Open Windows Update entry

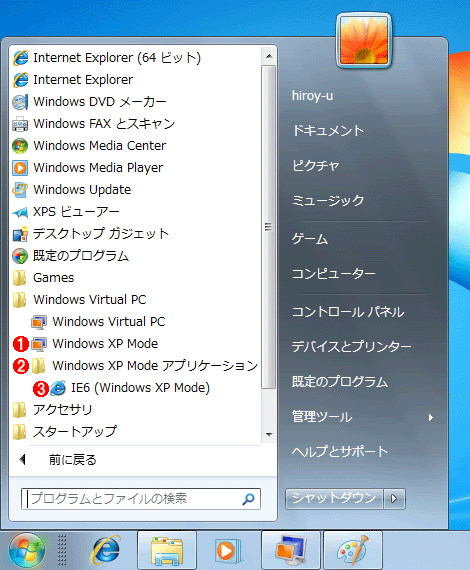(72, 190)
